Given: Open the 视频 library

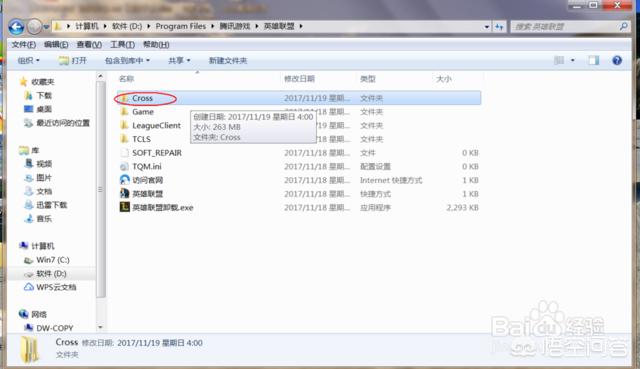Looking at the screenshot, I should pos(44,164).
